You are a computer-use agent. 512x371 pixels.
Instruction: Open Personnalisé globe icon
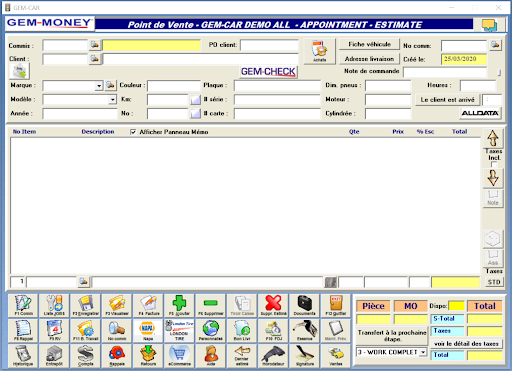click(211, 330)
